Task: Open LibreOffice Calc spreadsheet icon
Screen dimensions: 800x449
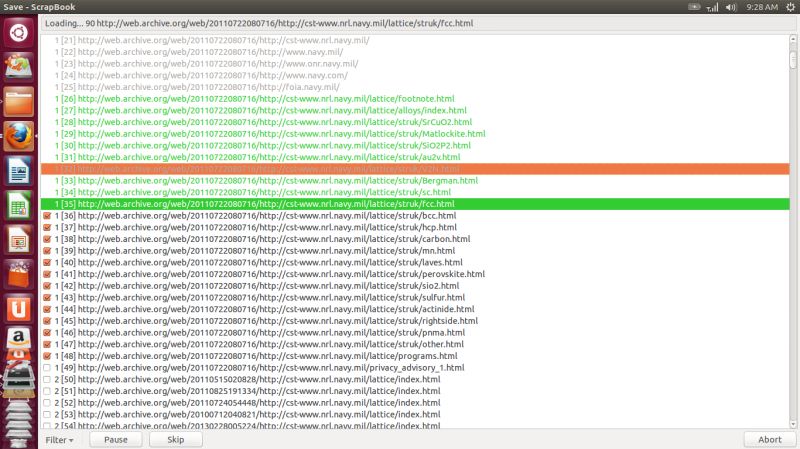Action: click(18, 205)
